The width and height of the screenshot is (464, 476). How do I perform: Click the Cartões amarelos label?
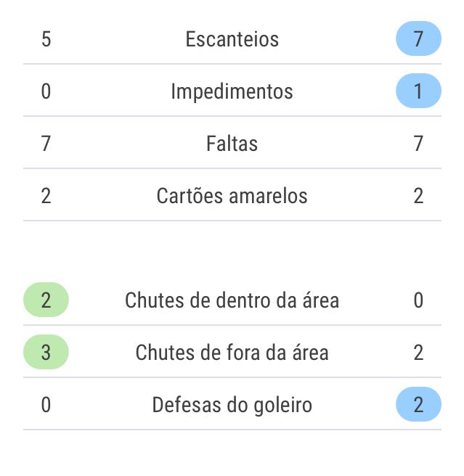click(232, 196)
